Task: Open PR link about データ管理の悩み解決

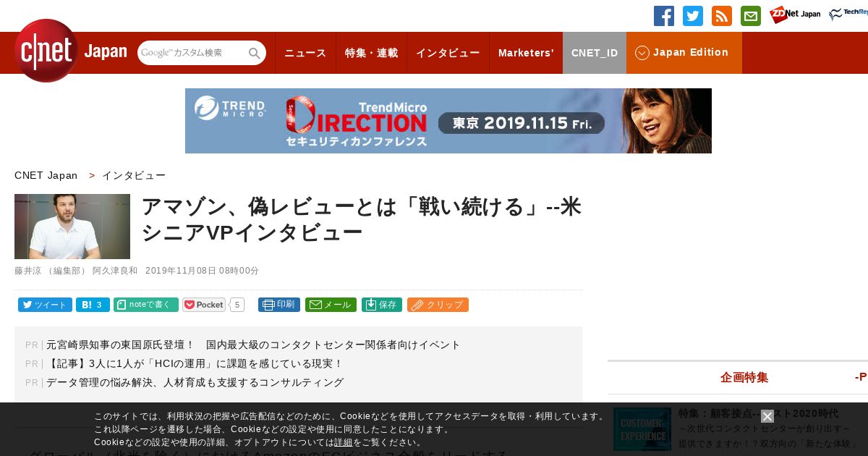Action: pyautogui.click(x=195, y=382)
